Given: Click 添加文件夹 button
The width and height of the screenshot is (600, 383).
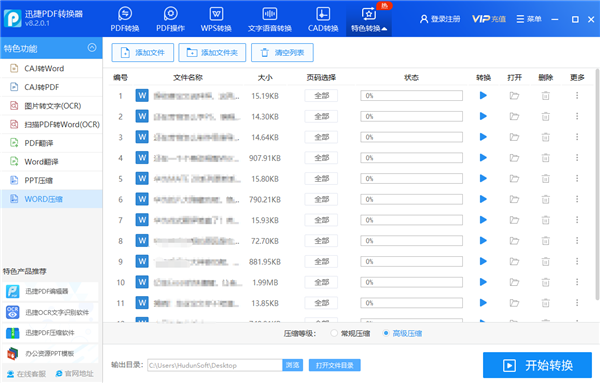Looking at the screenshot, I should tap(212, 52).
